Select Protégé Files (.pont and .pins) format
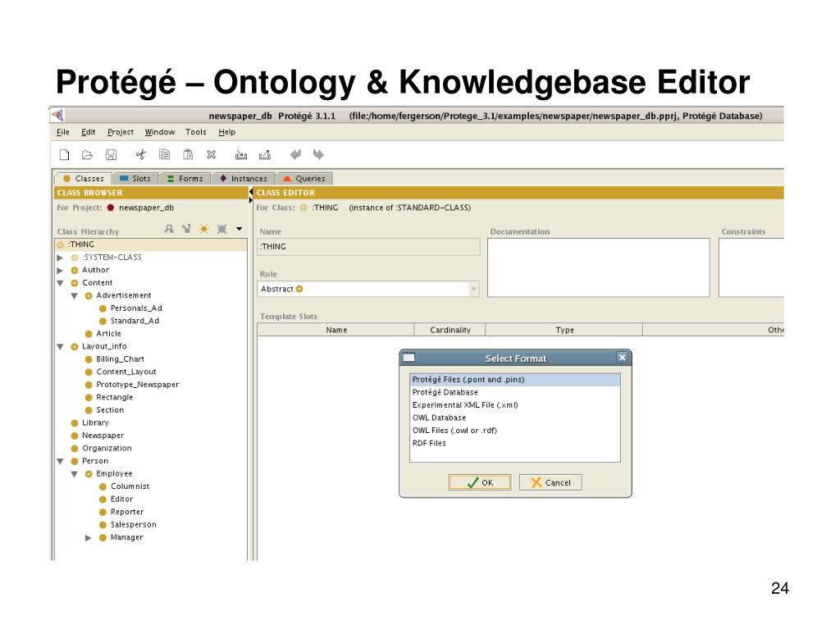This screenshot has width=840, height=630. 515,380
